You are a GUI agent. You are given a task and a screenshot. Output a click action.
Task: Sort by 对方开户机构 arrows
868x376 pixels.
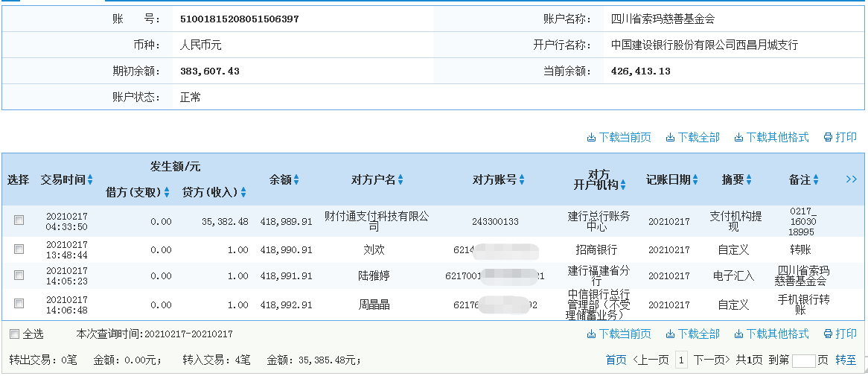point(623,185)
